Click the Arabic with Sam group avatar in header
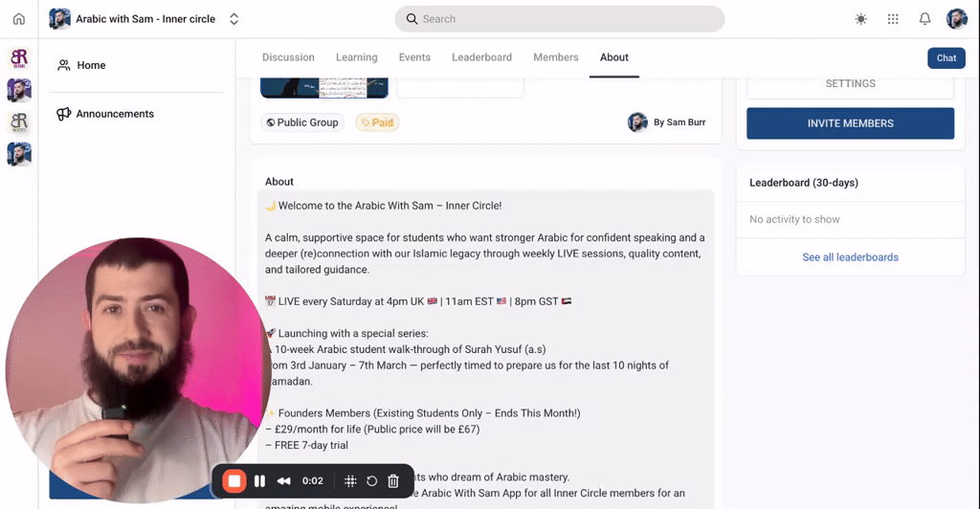The height and width of the screenshot is (509, 980). pos(60,19)
